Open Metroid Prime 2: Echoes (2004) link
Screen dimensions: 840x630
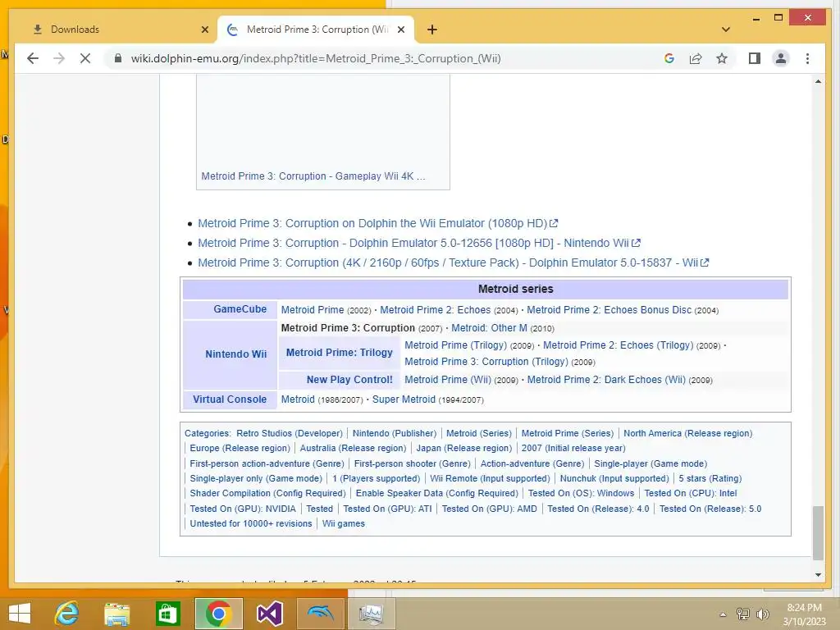point(435,309)
